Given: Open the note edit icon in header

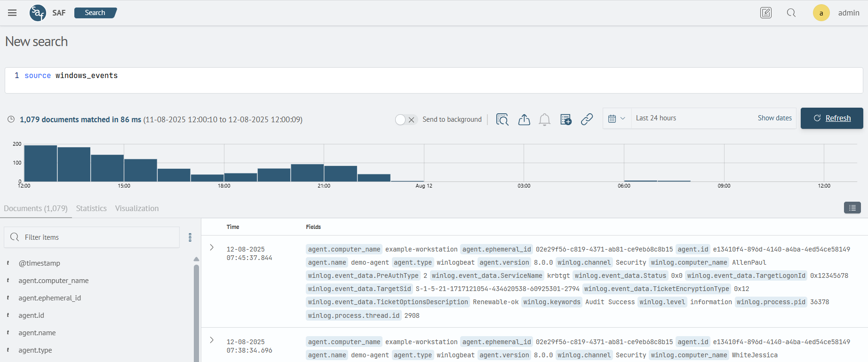Looking at the screenshot, I should click(766, 13).
